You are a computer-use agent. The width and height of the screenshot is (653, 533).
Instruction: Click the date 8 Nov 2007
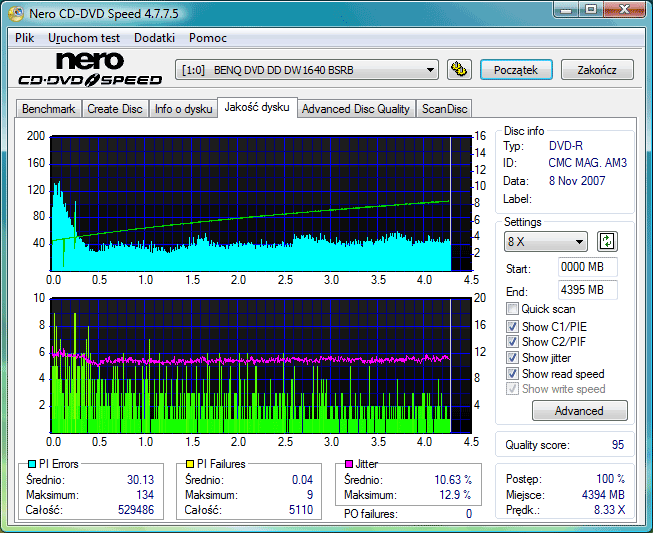577,181
